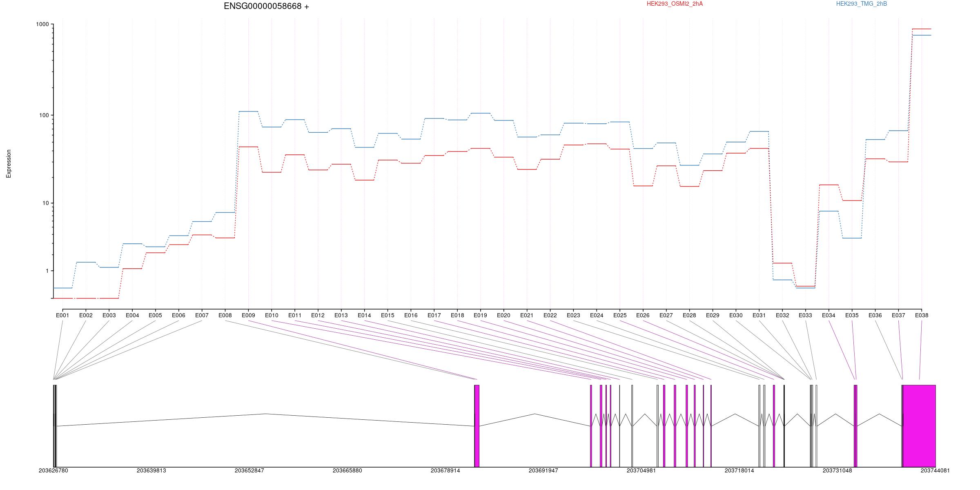Click the Expression y-axis label

click(9, 163)
